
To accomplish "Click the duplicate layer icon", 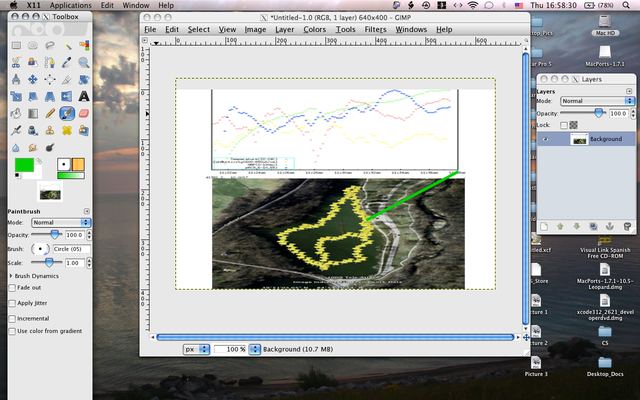I will (x=593, y=227).
